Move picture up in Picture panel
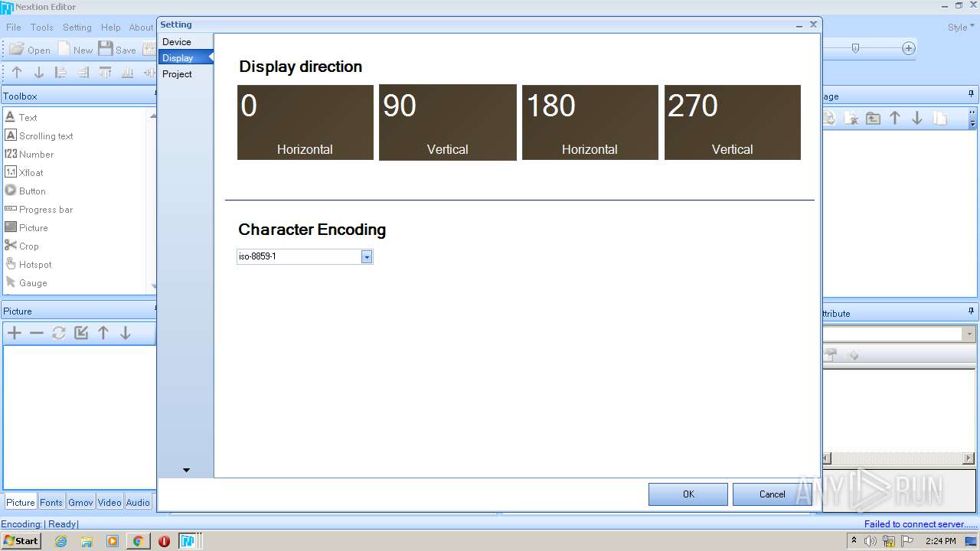Image resolution: width=980 pixels, height=551 pixels. (x=103, y=333)
